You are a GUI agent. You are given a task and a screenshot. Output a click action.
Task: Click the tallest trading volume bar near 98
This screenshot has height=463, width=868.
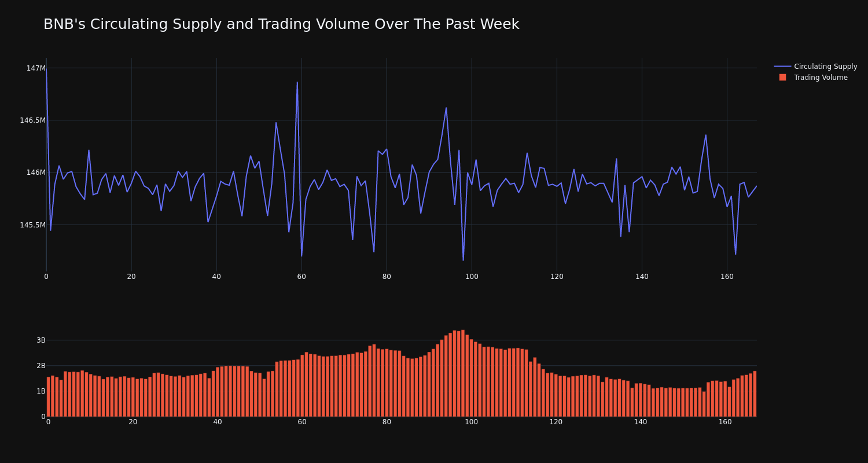463,373
